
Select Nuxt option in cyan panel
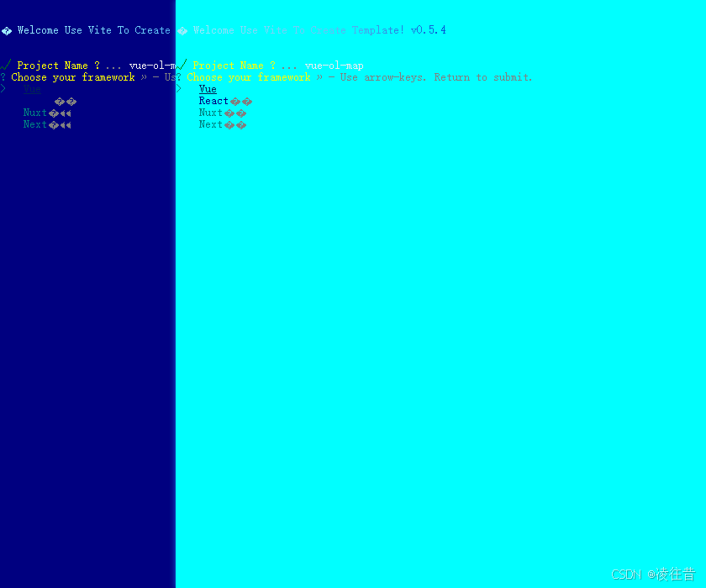210,113
